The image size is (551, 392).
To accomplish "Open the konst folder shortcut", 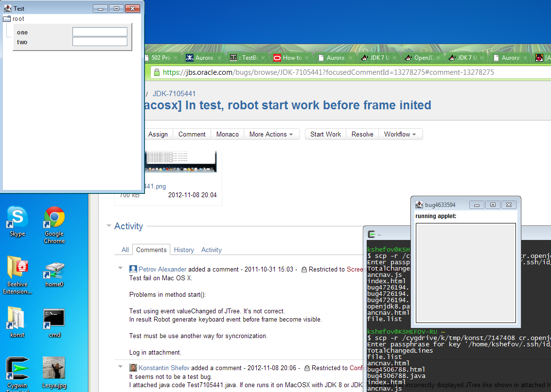I will (x=17, y=319).
